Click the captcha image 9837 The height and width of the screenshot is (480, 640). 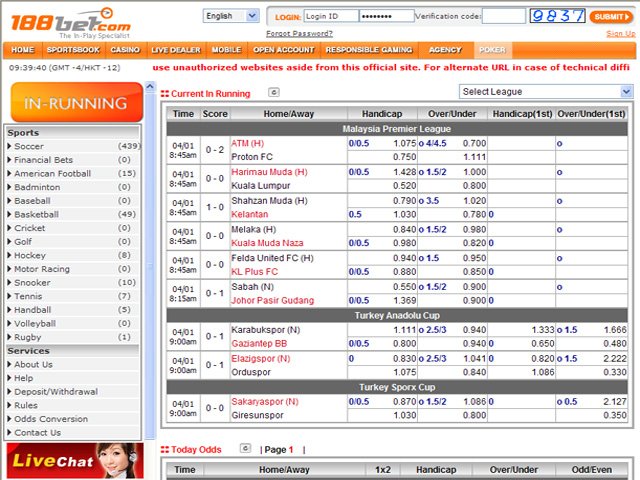point(558,16)
